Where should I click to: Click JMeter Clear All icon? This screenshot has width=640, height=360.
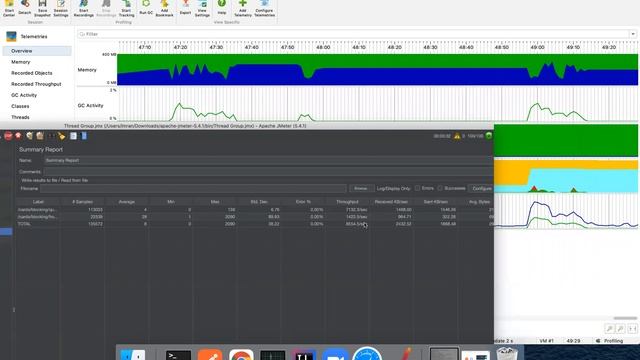(x=40, y=136)
